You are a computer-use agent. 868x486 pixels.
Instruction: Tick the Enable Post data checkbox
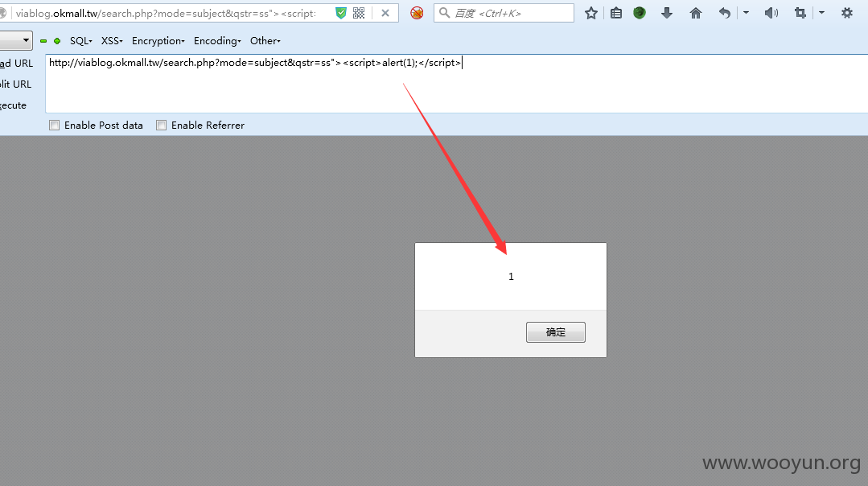click(54, 125)
